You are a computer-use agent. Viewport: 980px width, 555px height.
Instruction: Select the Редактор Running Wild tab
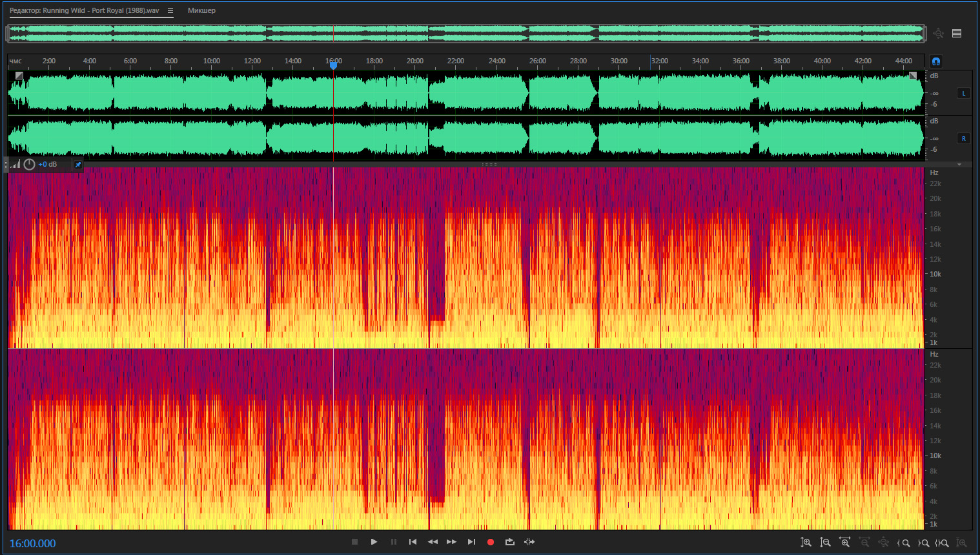[84, 10]
